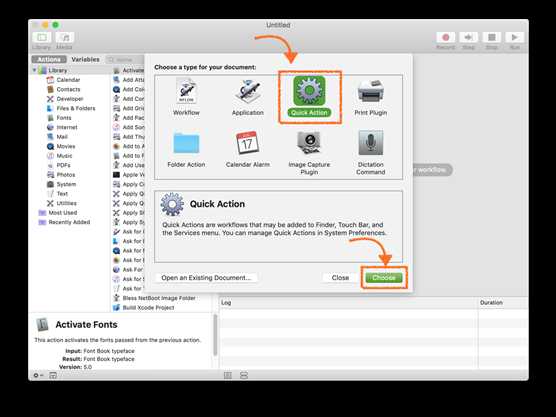This screenshot has width=556, height=417.
Task: Click the Stop toolbar button
Action: 491,37
